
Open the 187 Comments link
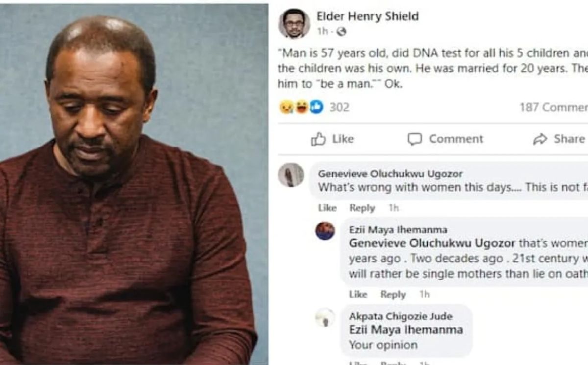tap(554, 107)
